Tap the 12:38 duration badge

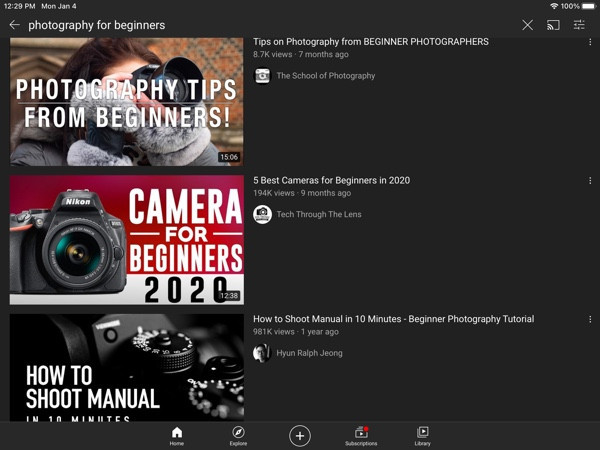point(229,296)
